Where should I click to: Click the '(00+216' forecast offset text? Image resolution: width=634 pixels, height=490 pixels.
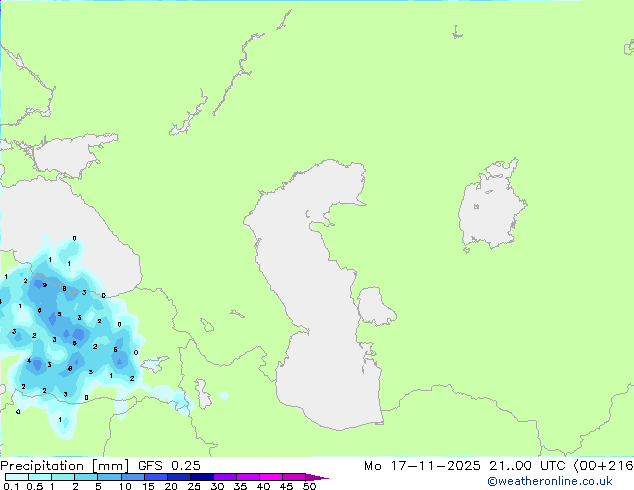pos(603,466)
